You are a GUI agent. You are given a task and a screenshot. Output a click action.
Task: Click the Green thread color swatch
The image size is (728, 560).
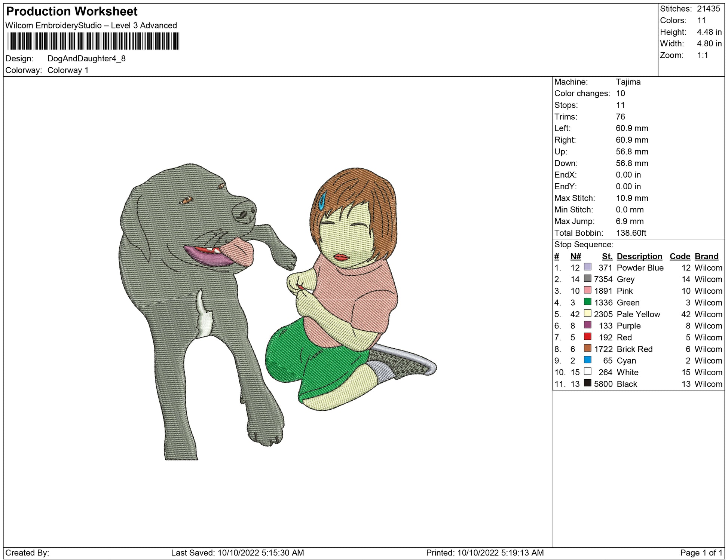(x=587, y=302)
